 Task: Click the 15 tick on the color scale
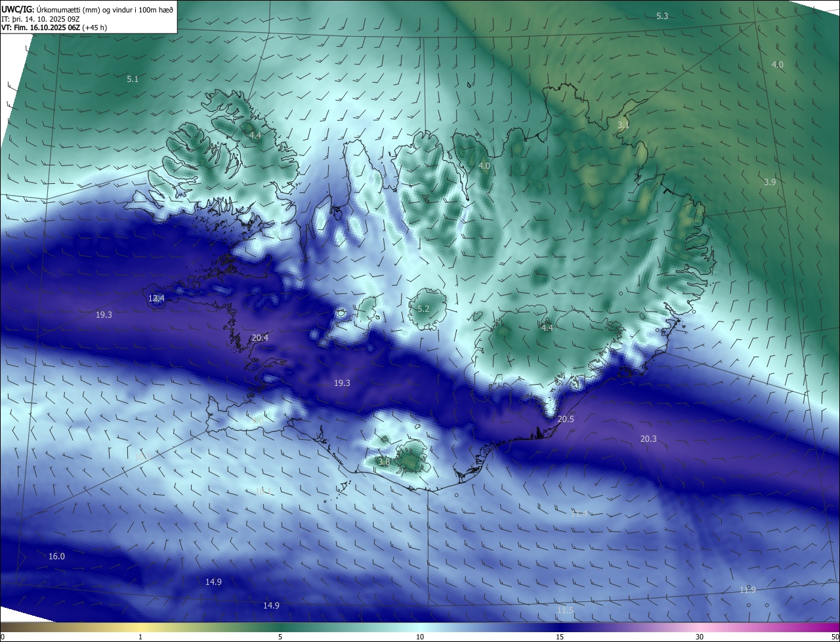(560, 637)
